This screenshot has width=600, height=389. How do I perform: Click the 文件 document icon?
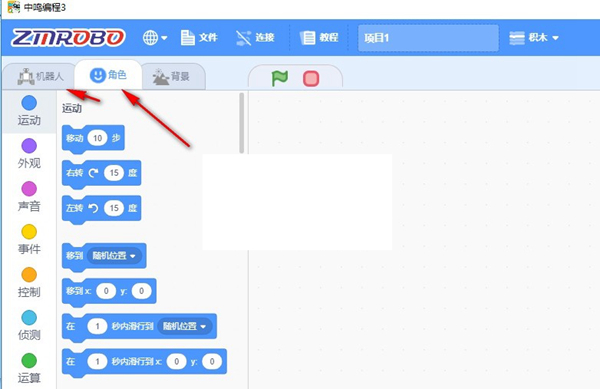coord(188,38)
